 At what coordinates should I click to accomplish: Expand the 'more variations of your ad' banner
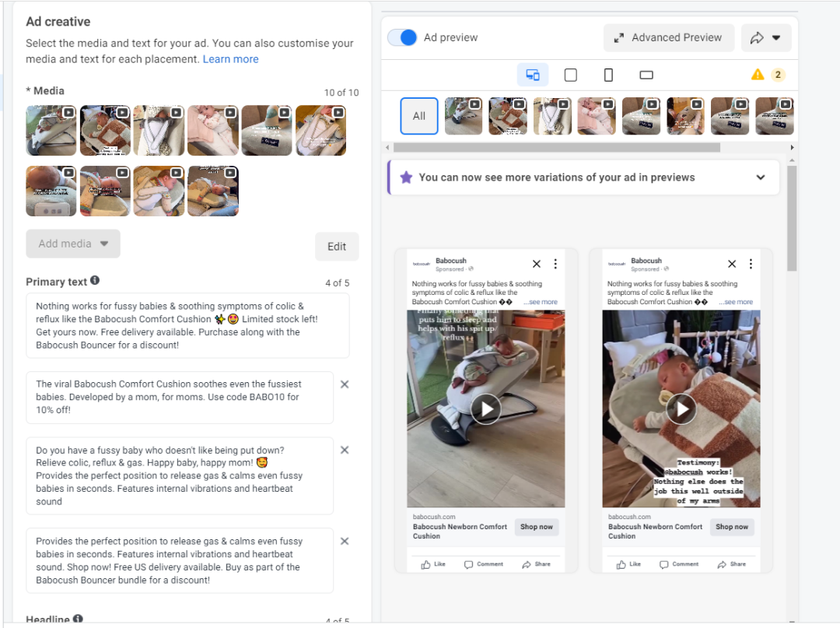point(760,177)
